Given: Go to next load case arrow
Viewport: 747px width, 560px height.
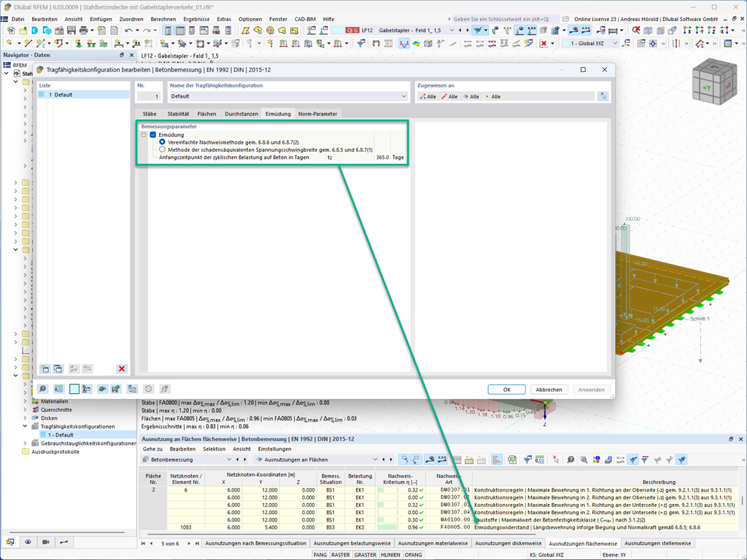Looking at the screenshot, I should click(x=468, y=31).
